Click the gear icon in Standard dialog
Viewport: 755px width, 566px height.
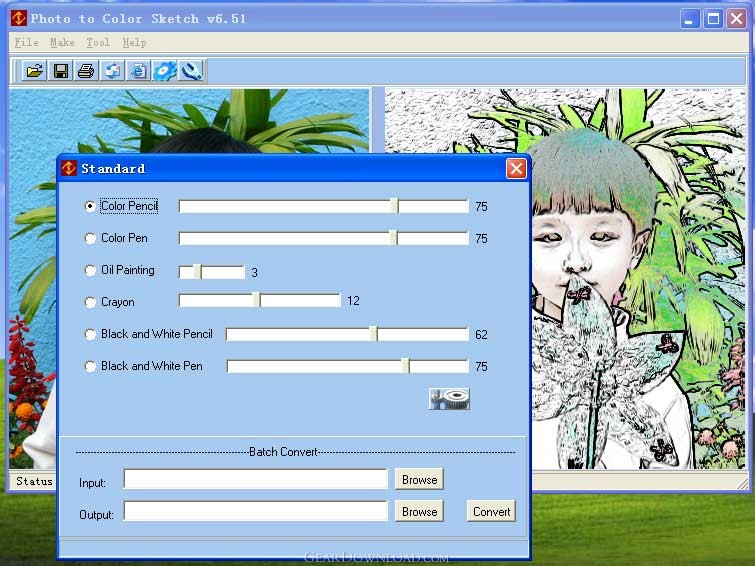[449, 399]
